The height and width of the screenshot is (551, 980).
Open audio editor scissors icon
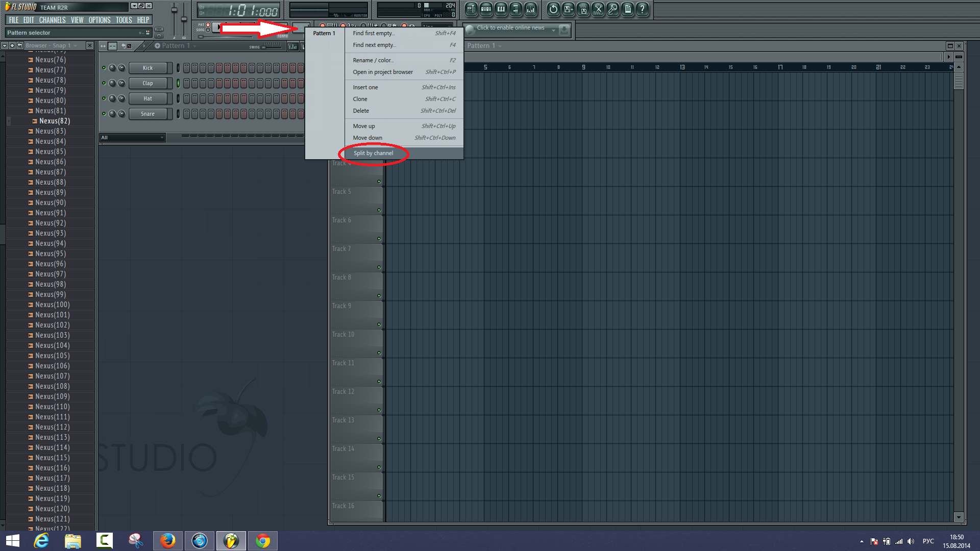click(598, 9)
